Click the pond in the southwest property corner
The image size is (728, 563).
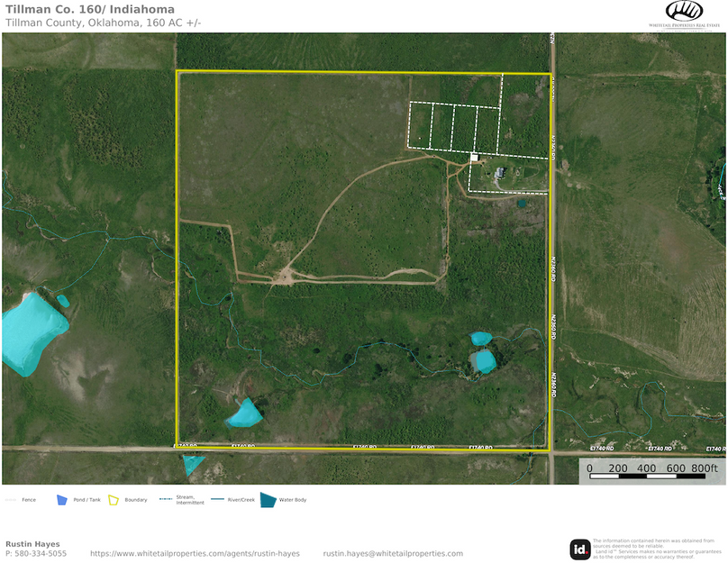click(x=243, y=413)
